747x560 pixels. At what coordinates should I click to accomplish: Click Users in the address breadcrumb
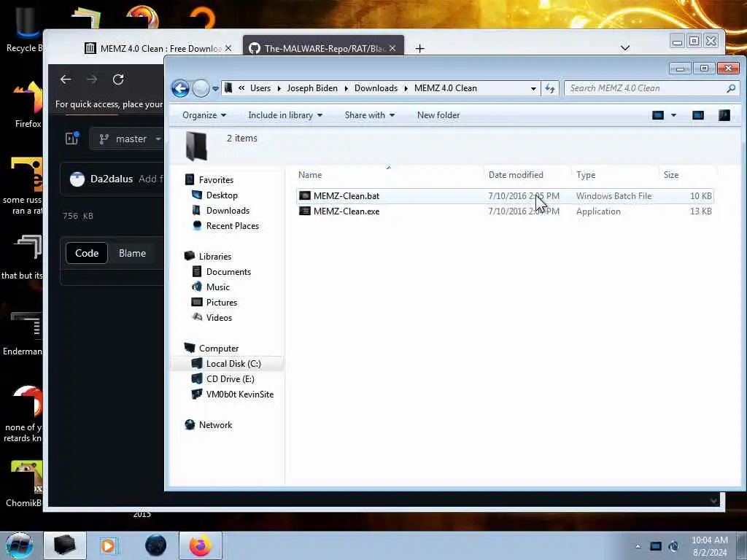(260, 88)
